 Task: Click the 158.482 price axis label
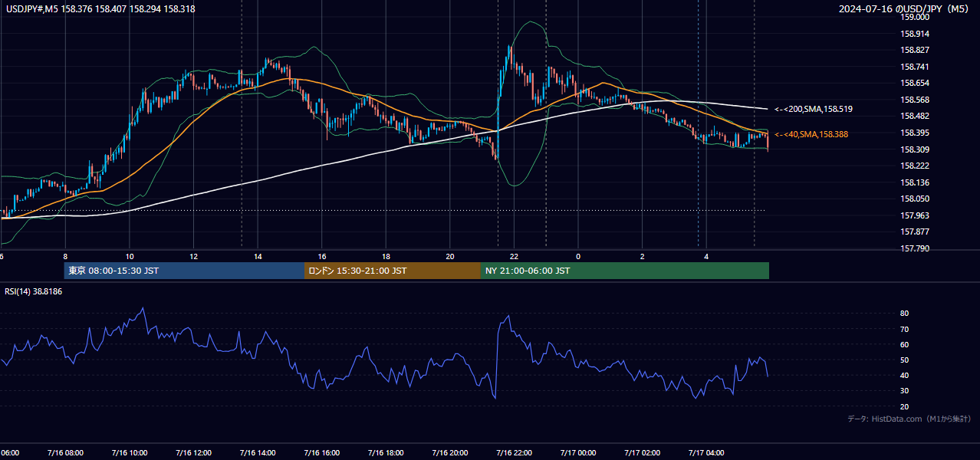click(915, 117)
